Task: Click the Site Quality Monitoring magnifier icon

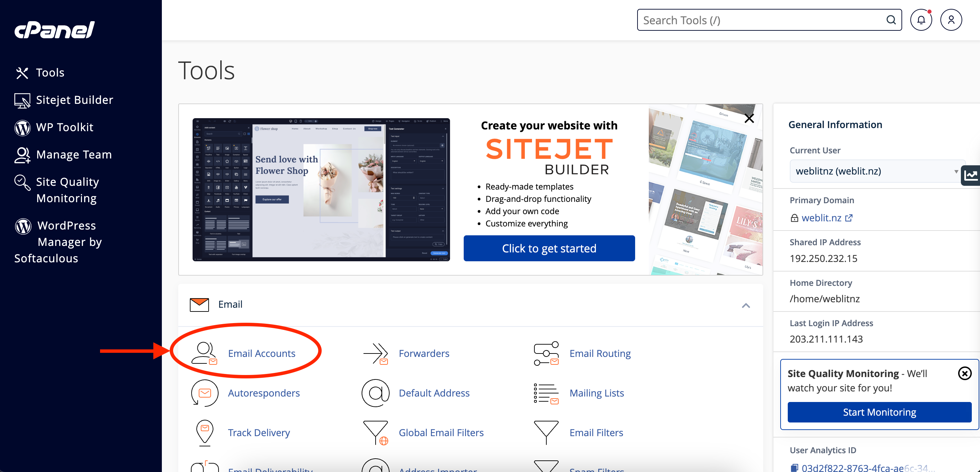Action: [x=22, y=182]
